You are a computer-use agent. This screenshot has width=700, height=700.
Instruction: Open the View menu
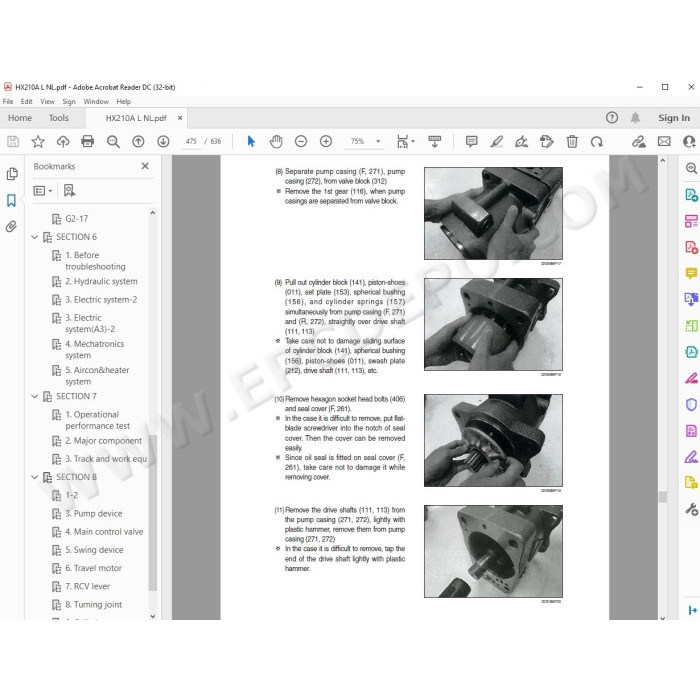click(x=47, y=102)
